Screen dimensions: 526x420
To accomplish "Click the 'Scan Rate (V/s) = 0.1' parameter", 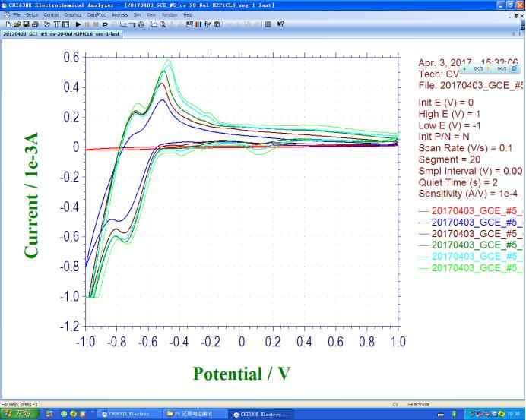I will coord(465,148).
